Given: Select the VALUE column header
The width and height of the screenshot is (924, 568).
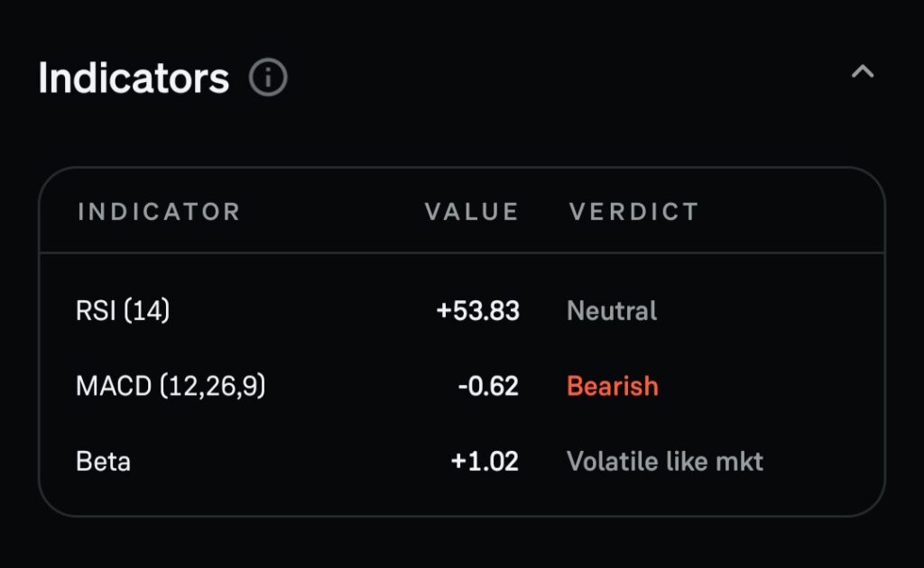Looking at the screenshot, I should pyautogui.click(x=472, y=212).
